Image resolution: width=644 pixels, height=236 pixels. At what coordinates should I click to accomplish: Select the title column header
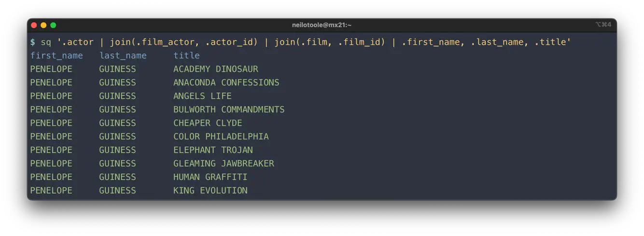(186, 56)
